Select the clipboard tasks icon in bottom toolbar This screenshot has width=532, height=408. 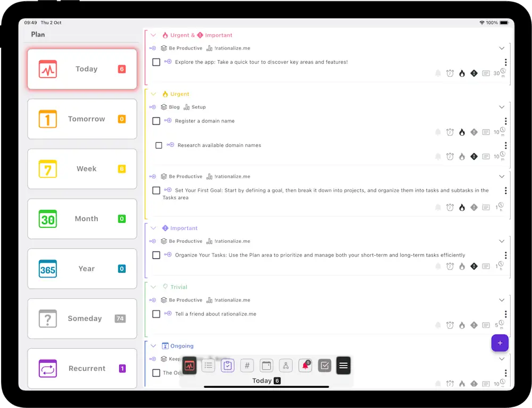tap(228, 365)
